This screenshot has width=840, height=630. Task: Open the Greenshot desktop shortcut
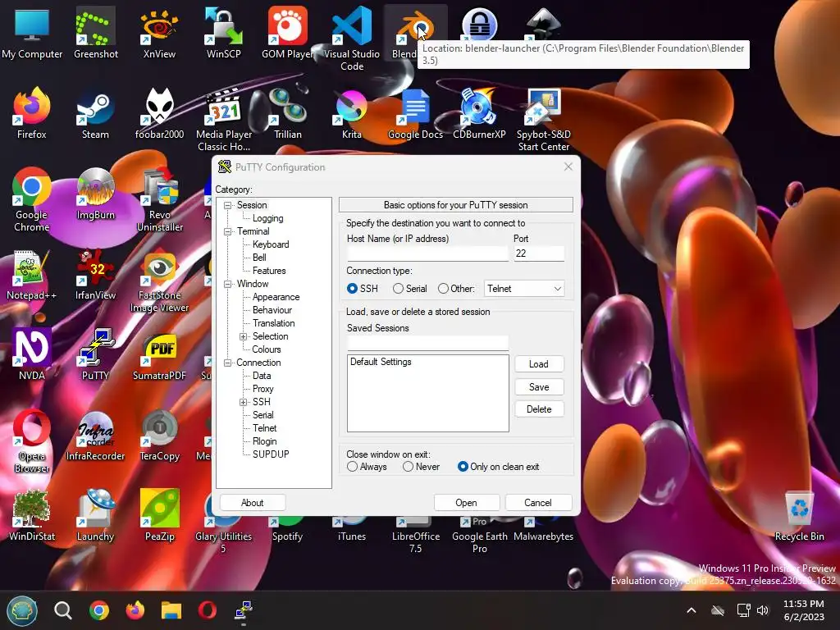pyautogui.click(x=95, y=32)
